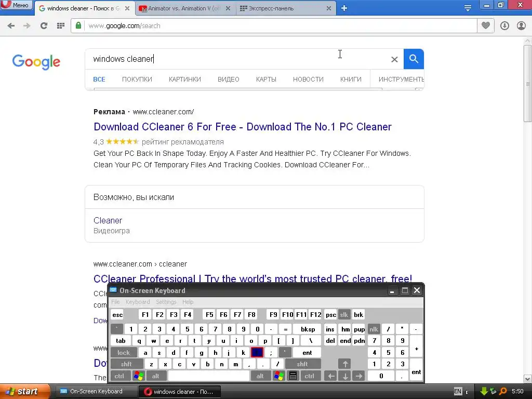Toggle the nlk num lock key
The height and width of the screenshot is (399, 532).
pyautogui.click(x=374, y=329)
